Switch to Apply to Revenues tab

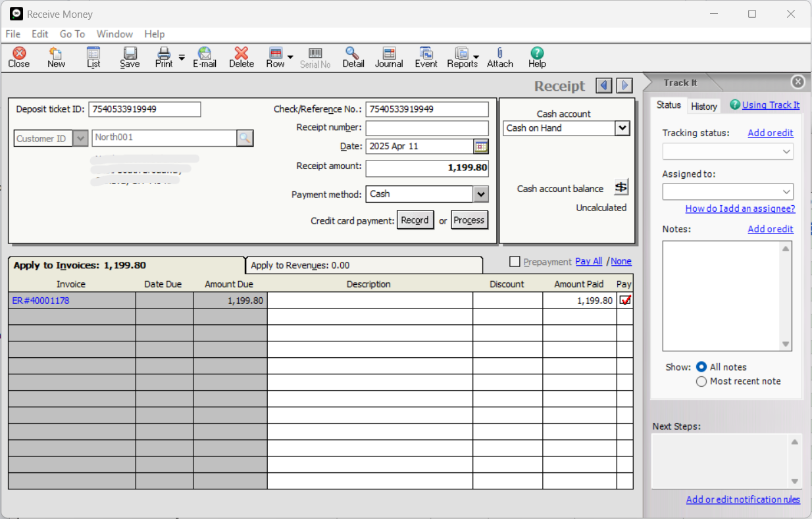(x=363, y=265)
